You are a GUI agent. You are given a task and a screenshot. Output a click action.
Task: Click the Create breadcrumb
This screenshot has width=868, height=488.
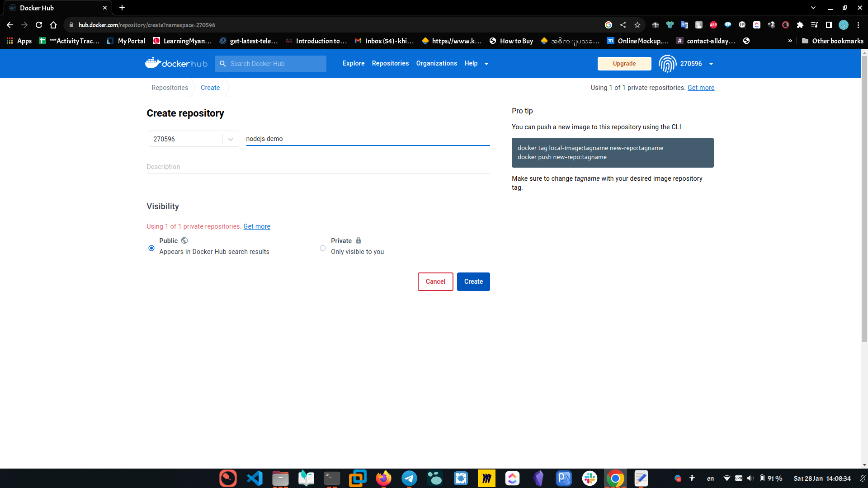(210, 88)
